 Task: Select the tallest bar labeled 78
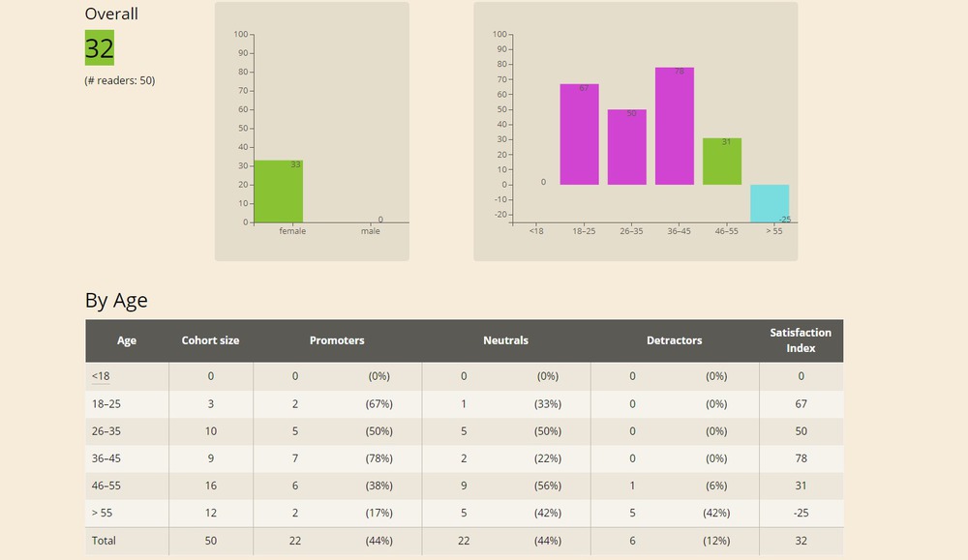click(675, 126)
